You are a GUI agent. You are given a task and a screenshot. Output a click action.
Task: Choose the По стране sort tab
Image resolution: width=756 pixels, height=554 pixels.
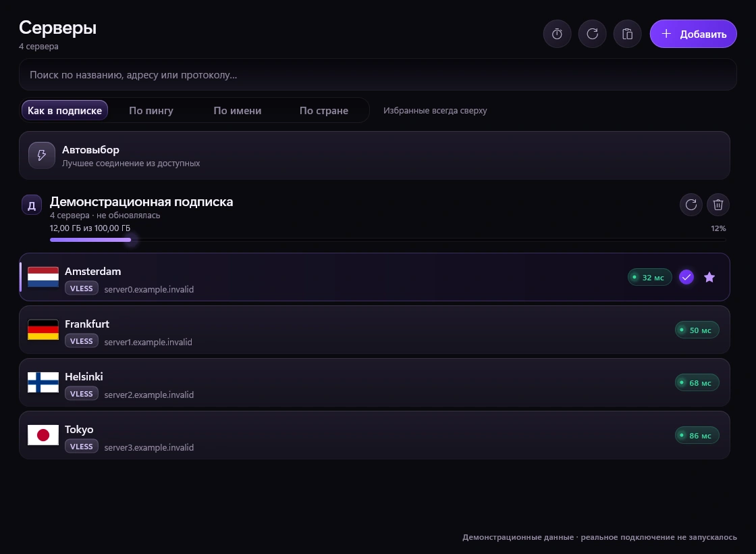[323, 111]
